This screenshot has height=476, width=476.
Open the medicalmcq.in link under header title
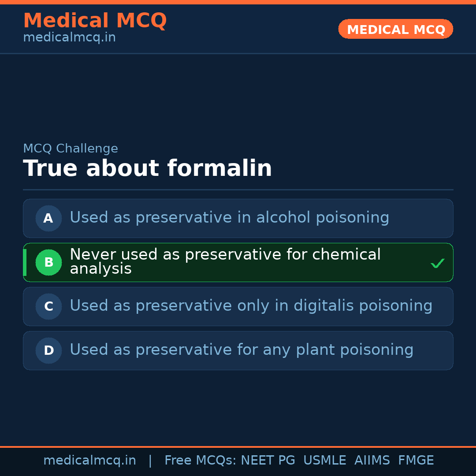point(69,38)
